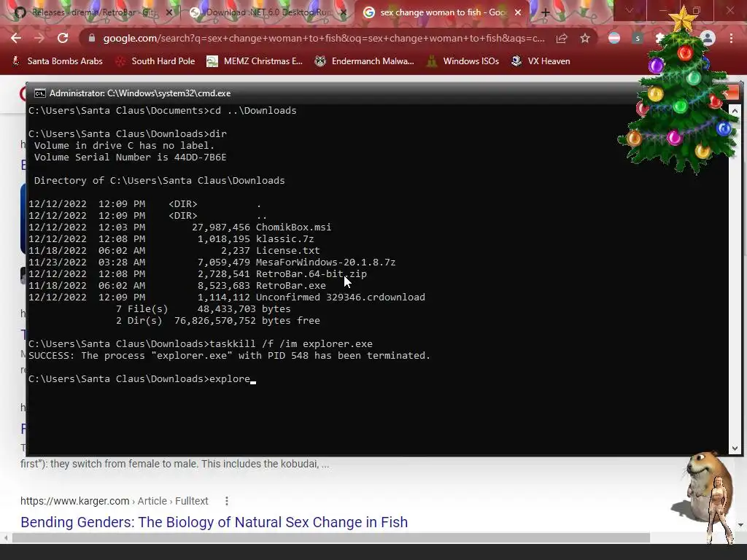747x560 pixels.
Task: Open new tab with plus button
Action: click(x=546, y=12)
